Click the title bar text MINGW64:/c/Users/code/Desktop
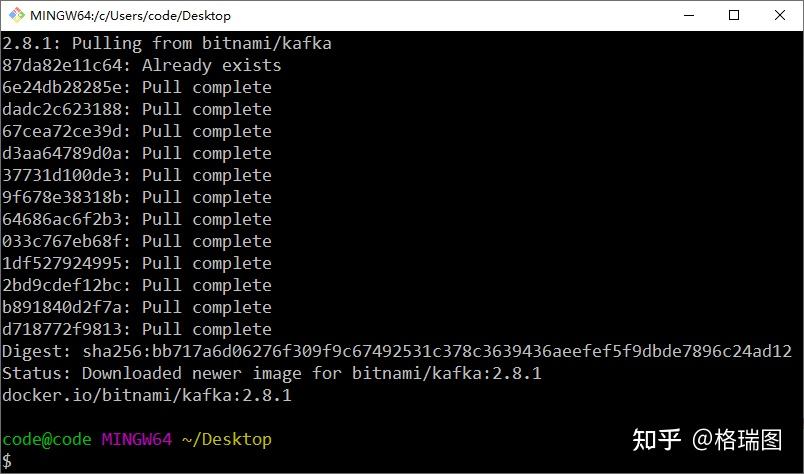This screenshot has width=804, height=474. pos(130,16)
